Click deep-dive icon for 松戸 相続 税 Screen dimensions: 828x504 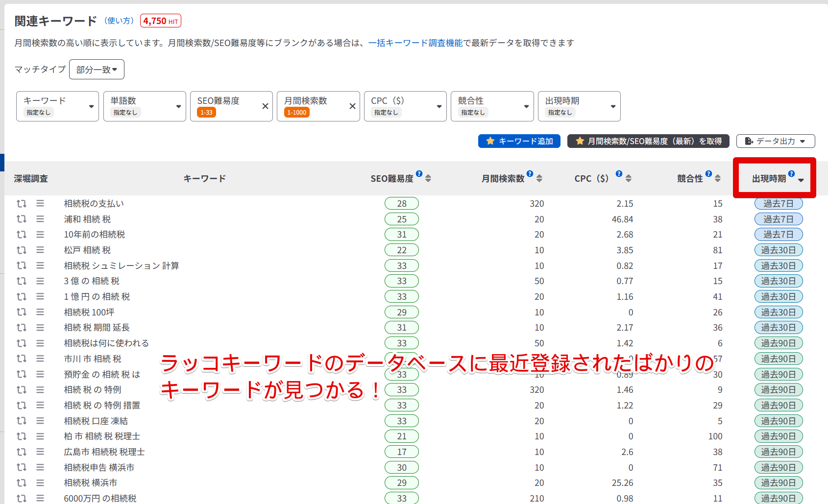(x=22, y=250)
